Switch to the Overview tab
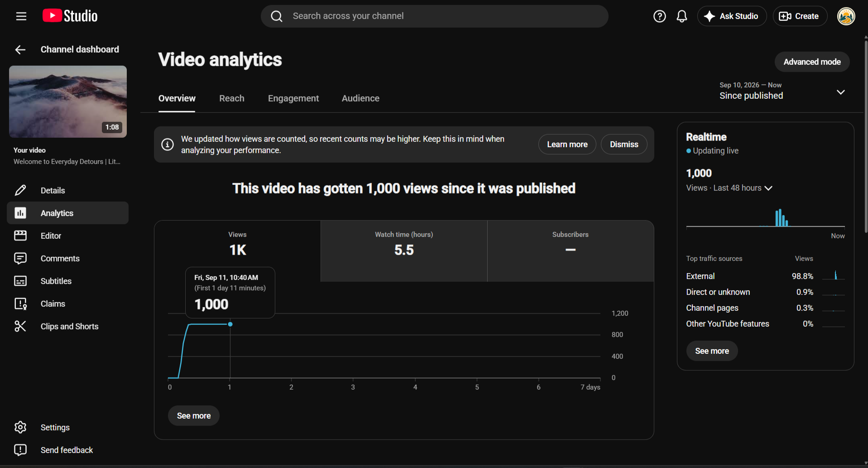The height and width of the screenshot is (468, 868). click(177, 98)
